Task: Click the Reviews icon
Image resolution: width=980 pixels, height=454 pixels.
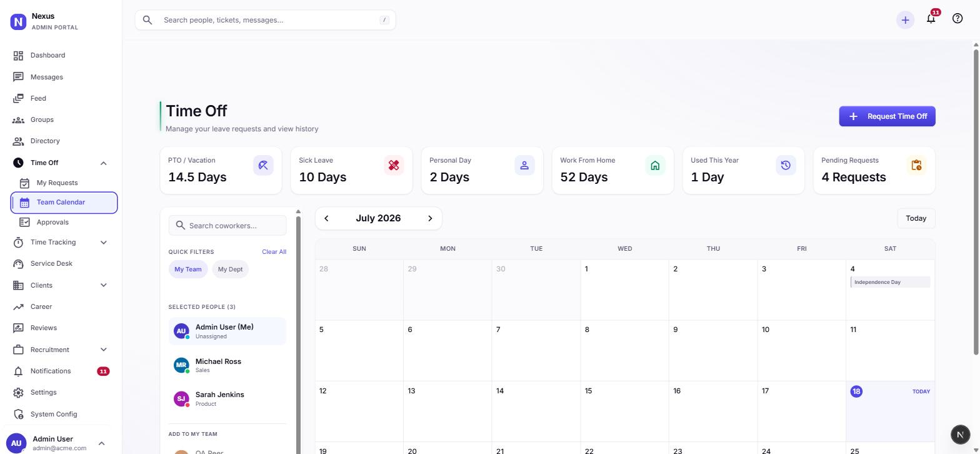Action: [18, 328]
